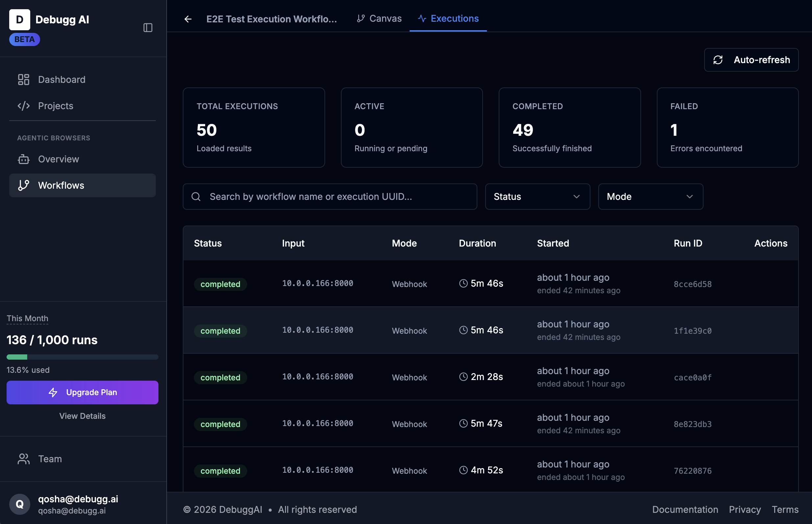Click the Projects code icon

[x=23, y=106]
